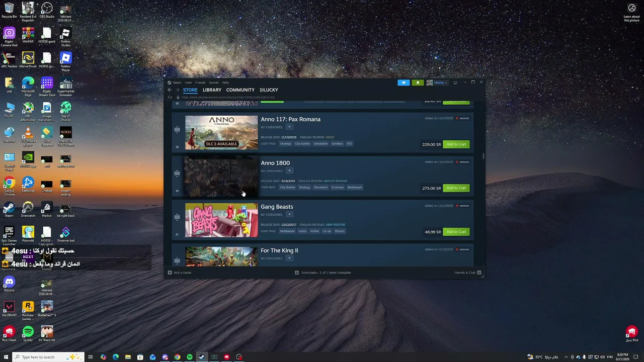This screenshot has height=362, width=644.
Task: Select the Discord desktop shortcut
Action: [9, 284]
